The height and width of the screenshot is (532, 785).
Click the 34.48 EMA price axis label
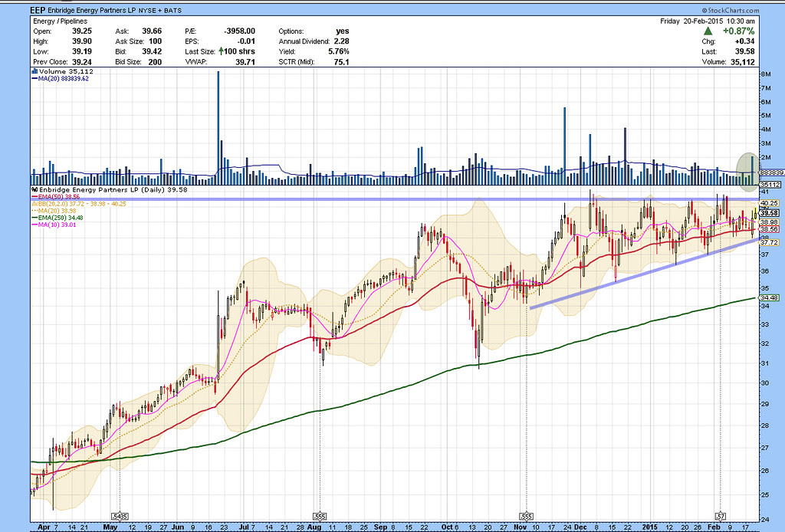pos(769,297)
